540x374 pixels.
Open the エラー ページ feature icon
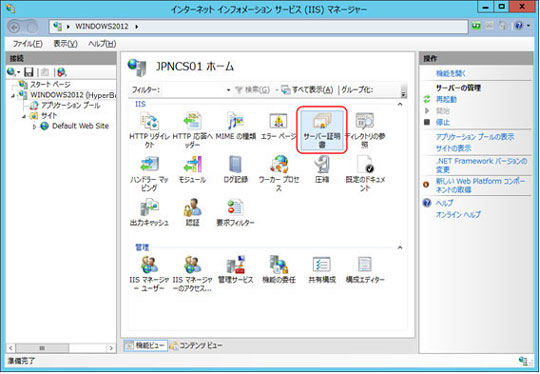coord(278,126)
